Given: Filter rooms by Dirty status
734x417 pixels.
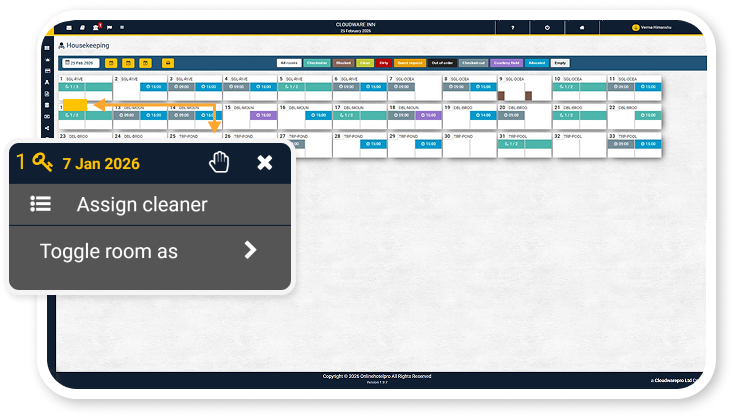Looking at the screenshot, I should tap(384, 62).
